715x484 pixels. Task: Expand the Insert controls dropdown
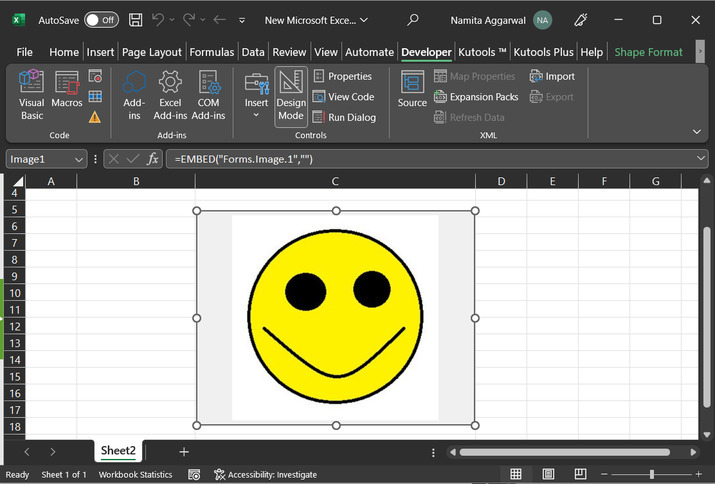tap(257, 115)
